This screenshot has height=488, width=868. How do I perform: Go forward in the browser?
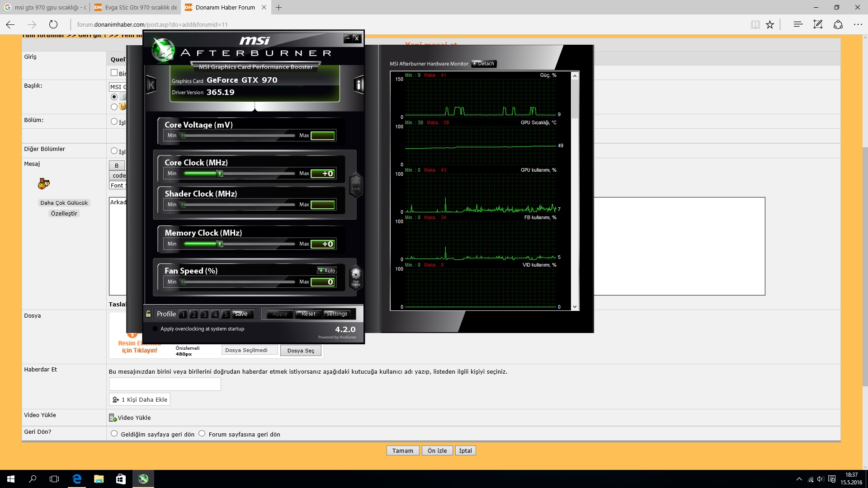32,24
